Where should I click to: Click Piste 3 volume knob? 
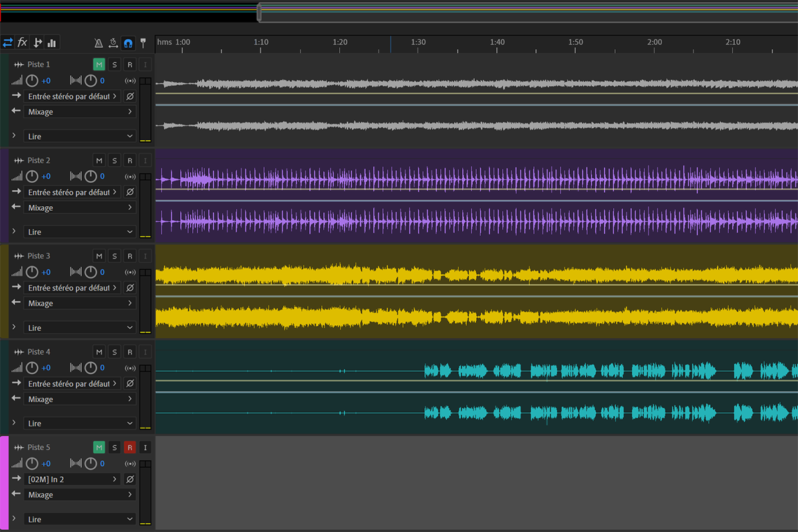(32, 272)
